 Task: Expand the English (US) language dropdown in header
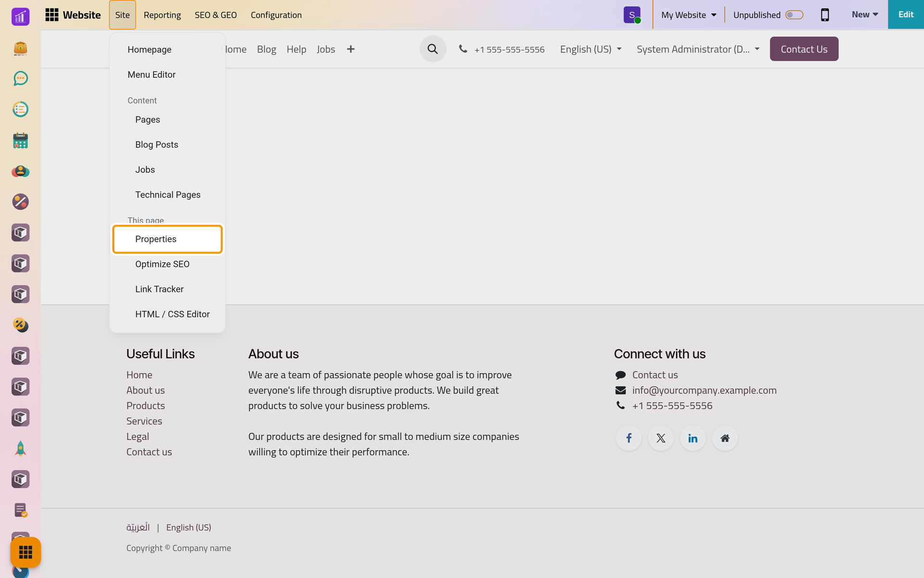[590, 49]
